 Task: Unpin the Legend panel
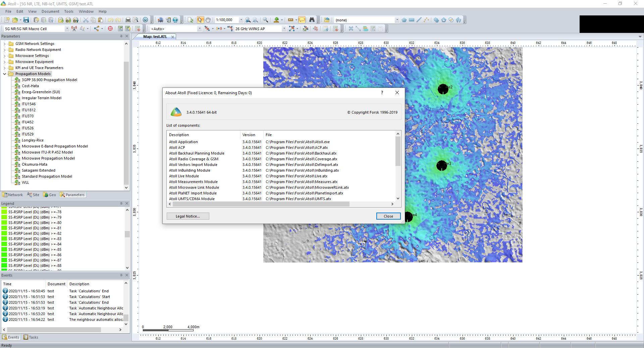click(121, 204)
